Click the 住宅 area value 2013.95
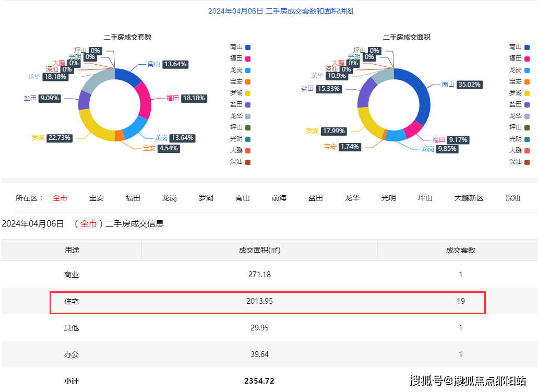Viewport: 538px width, 392px height. click(x=259, y=301)
